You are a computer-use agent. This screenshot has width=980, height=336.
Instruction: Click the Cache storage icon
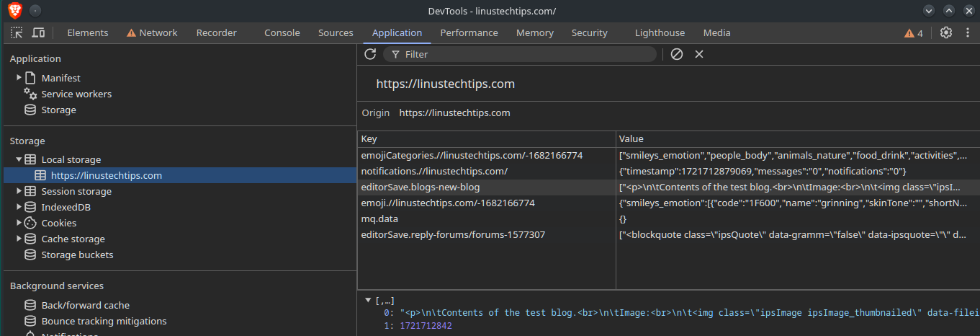pos(30,239)
